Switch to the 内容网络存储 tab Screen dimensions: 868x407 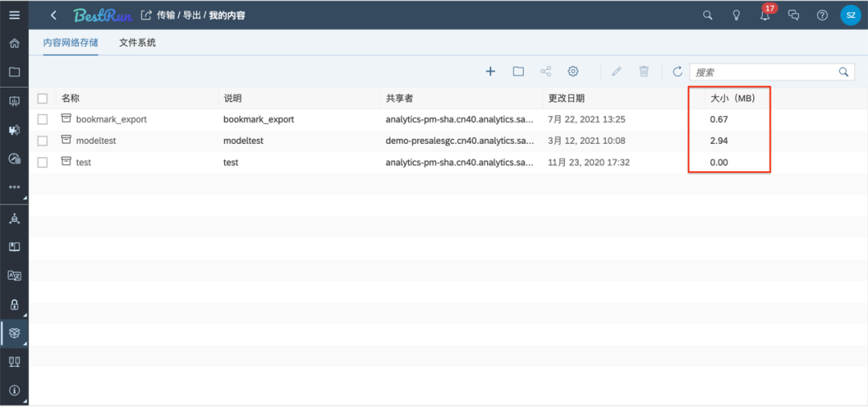coord(71,43)
